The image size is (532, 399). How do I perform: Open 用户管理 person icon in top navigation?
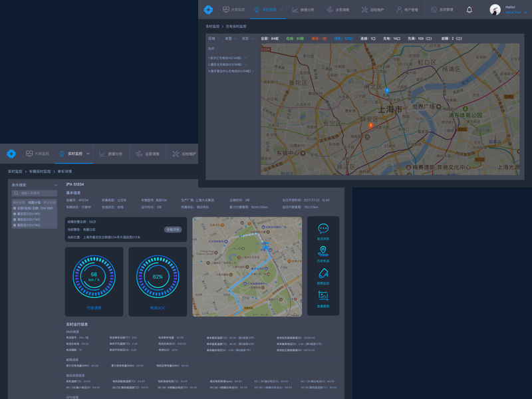tap(400, 10)
